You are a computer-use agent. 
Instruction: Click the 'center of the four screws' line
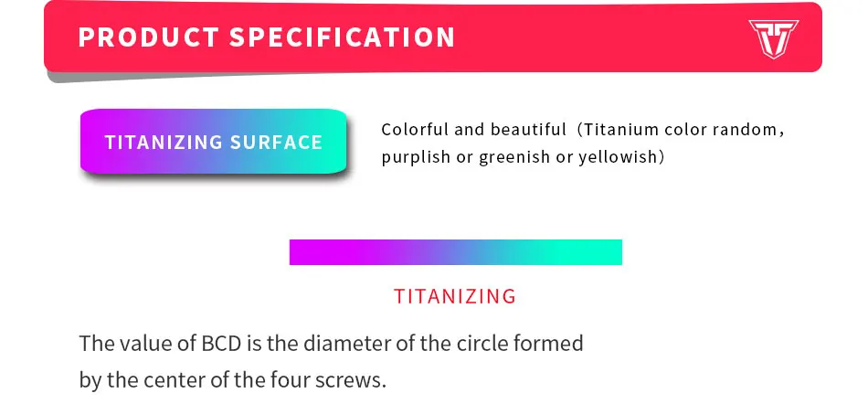(x=232, y=380)
